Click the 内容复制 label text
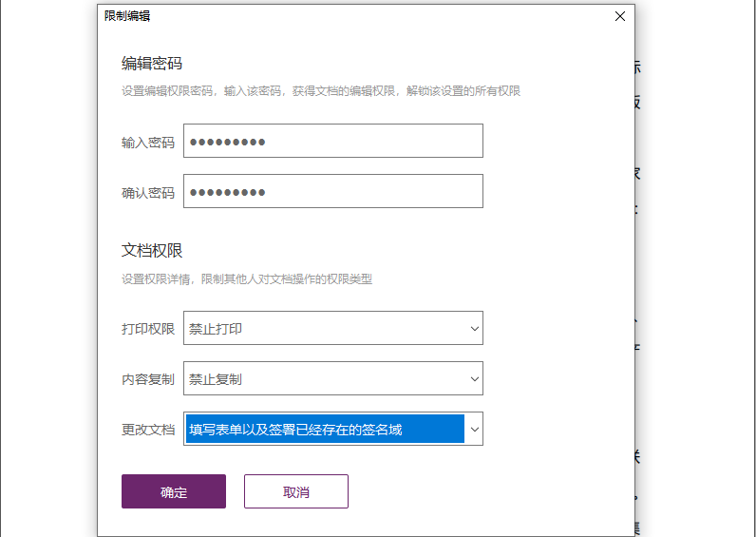756x537 pixels. coord(148,379)
